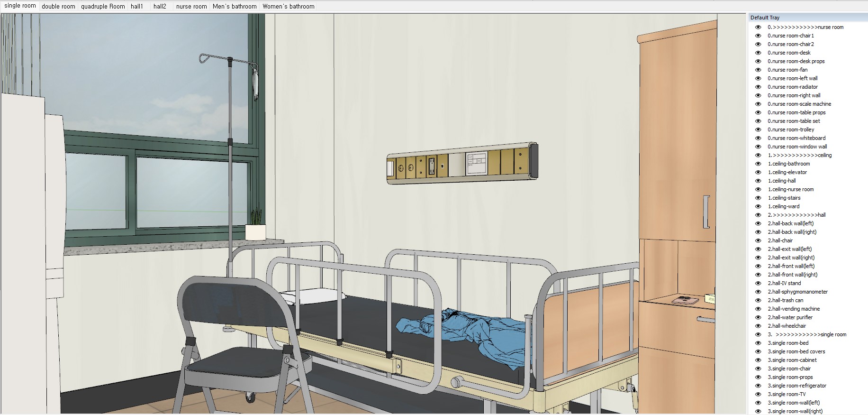Hide the 2.hall-trash can tag
The image size is (868, 415).
pos(758,300)
